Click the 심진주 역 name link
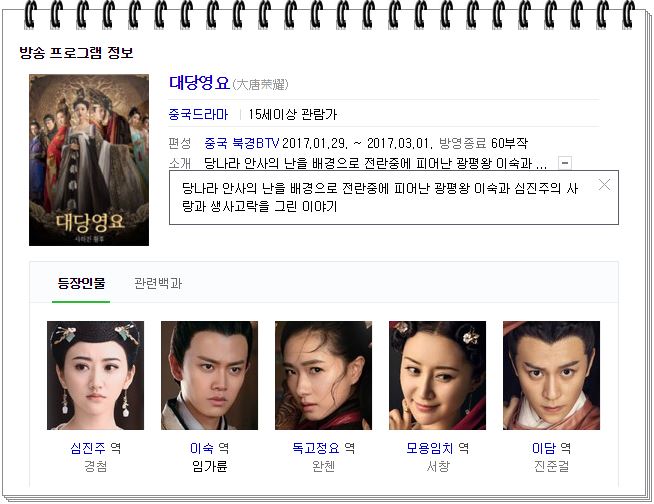Screen dimensions: 654x504 (x=96, y=448)
